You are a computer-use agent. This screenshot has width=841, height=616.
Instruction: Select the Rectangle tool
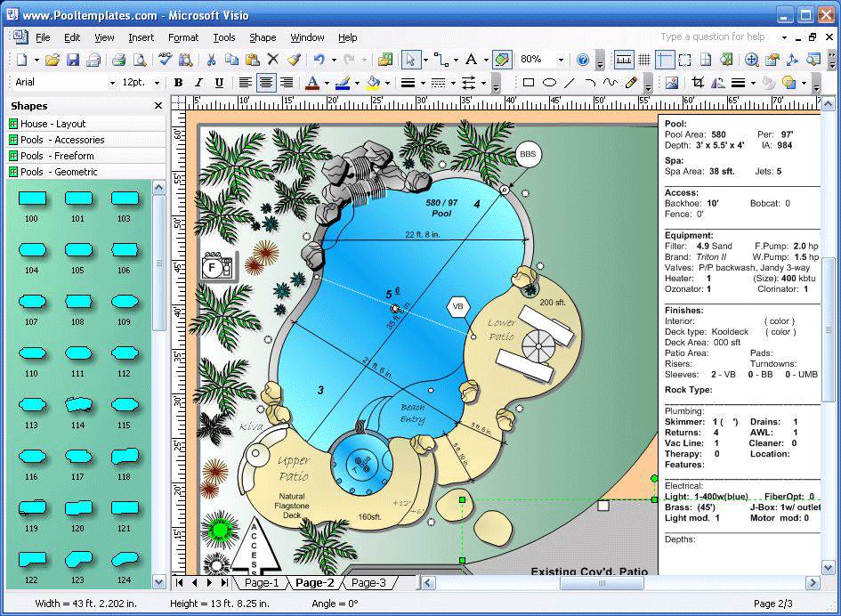coord(528,84)
